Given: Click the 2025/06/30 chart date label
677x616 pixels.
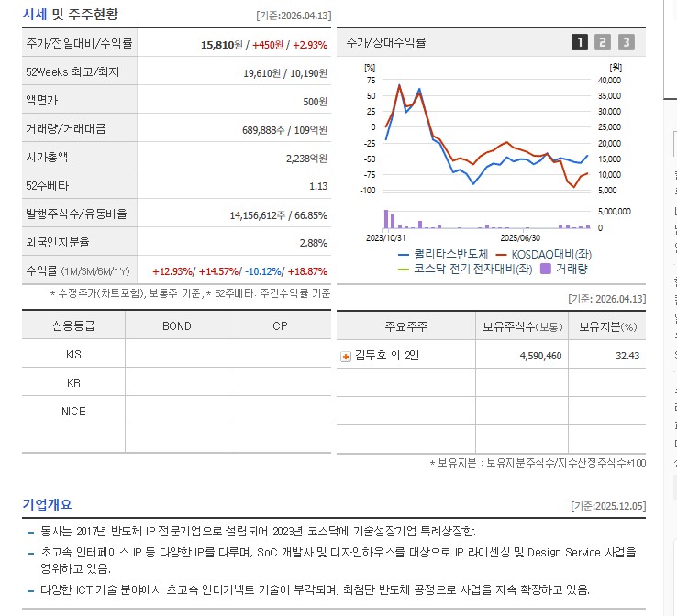Looking at the screenshot, I should click(x=520, y=238).
